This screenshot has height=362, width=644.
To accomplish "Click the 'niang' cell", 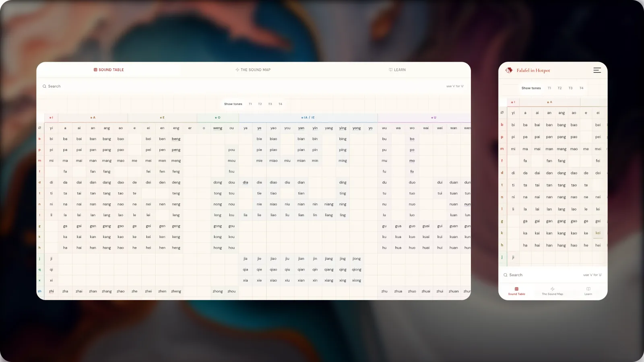I will (329, 204).
